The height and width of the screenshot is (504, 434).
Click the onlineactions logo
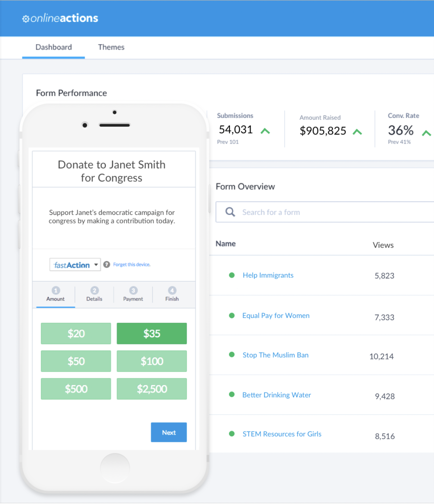(60, 18)
